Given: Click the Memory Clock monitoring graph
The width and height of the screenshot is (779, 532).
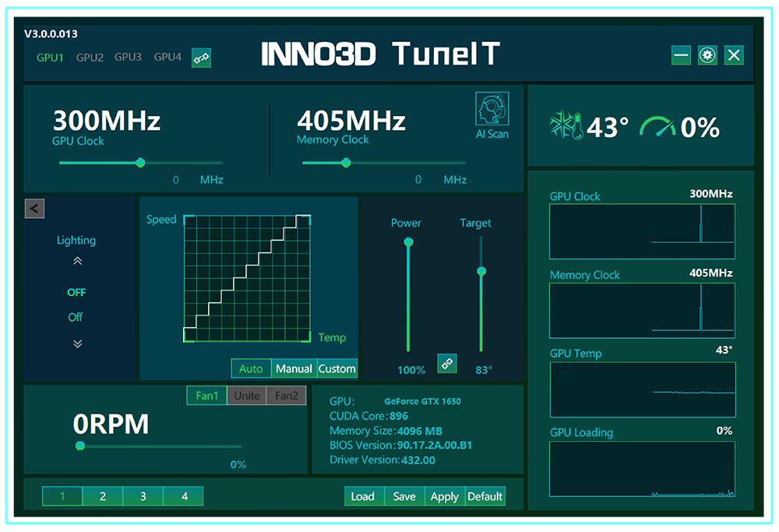Looking at the screenshot, I should (642, 311).
